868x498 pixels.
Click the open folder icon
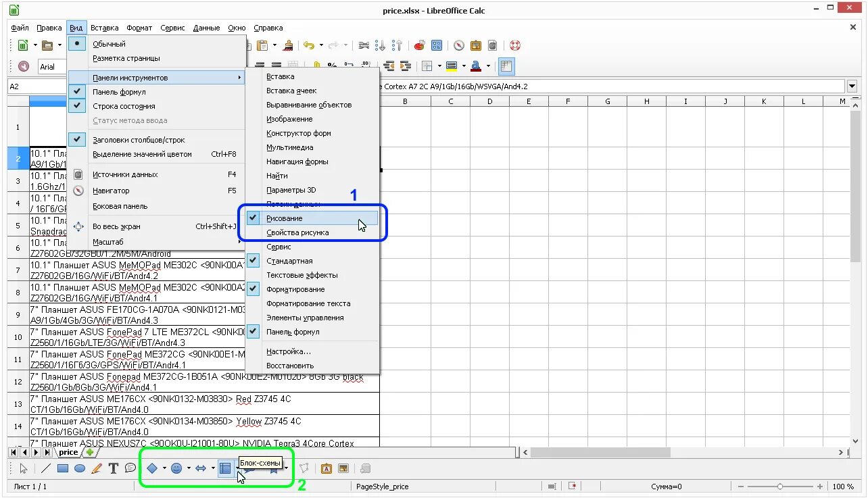(47, 45)
